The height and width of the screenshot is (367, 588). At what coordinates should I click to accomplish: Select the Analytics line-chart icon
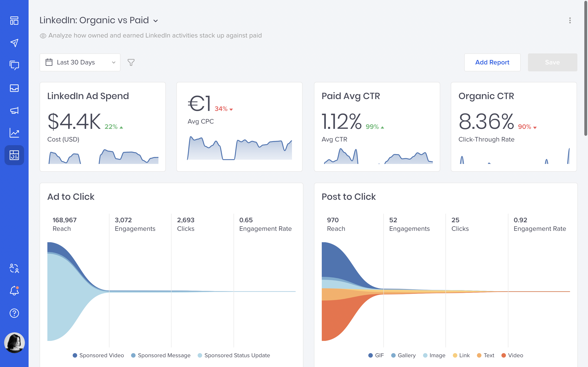point(14,133)
